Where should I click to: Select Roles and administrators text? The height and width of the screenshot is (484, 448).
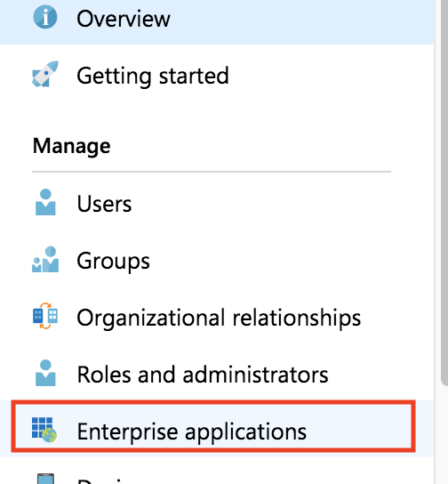[x=203, y=375]
